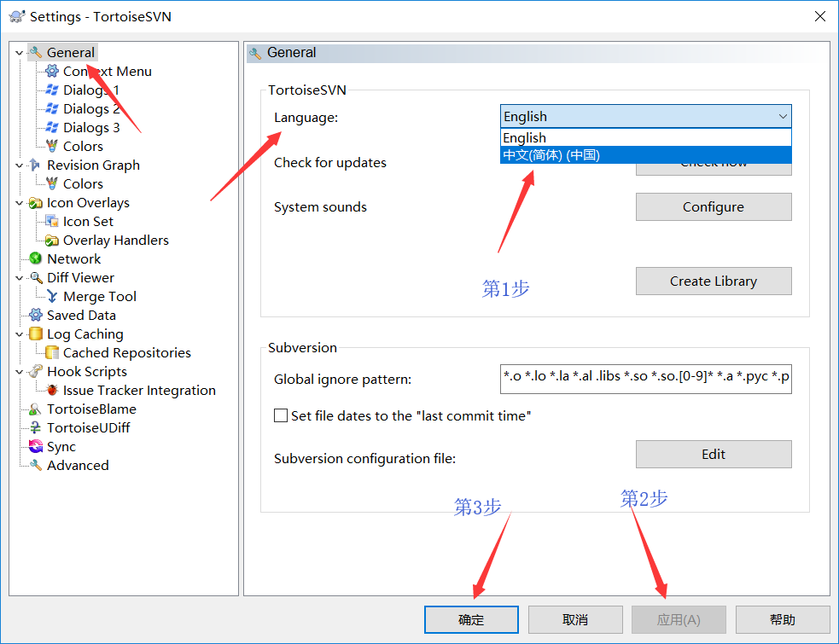Image resolution: width=839 pixels, height=644 pixels.
Task: Click the TortoiseSVN turtle title bar icon
Action: coord(16,16)
